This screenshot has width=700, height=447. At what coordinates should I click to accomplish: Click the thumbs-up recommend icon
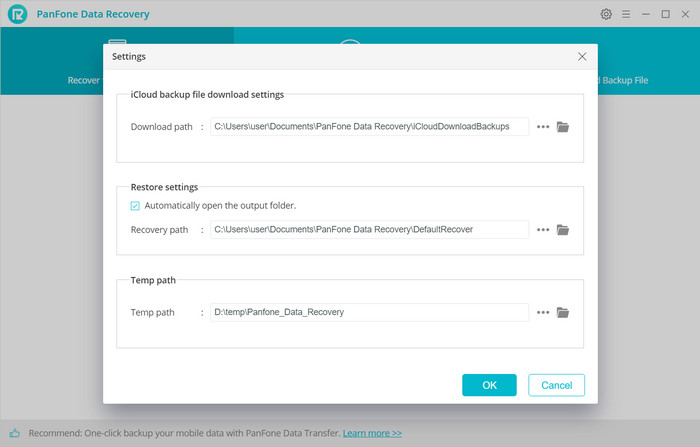(x=14, y=433)
